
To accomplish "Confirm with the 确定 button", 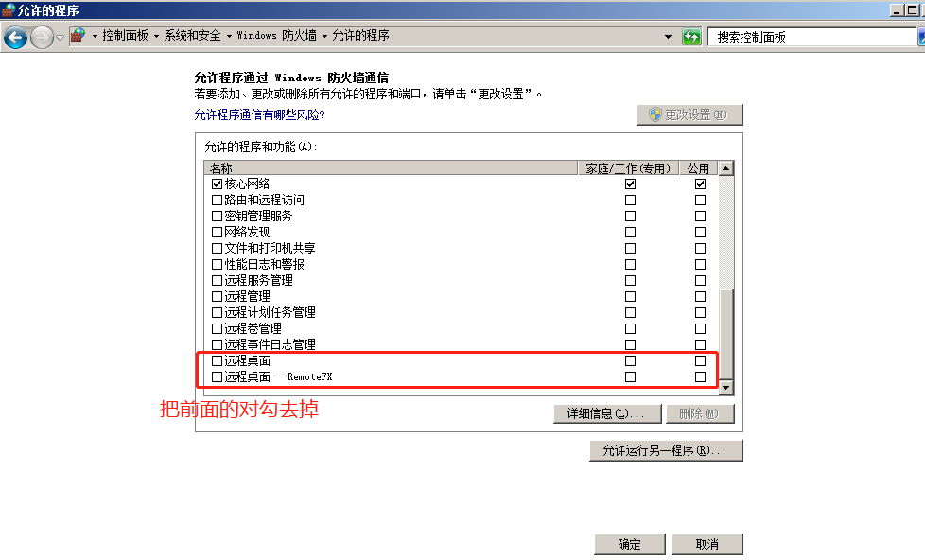I will pos(630,544).
